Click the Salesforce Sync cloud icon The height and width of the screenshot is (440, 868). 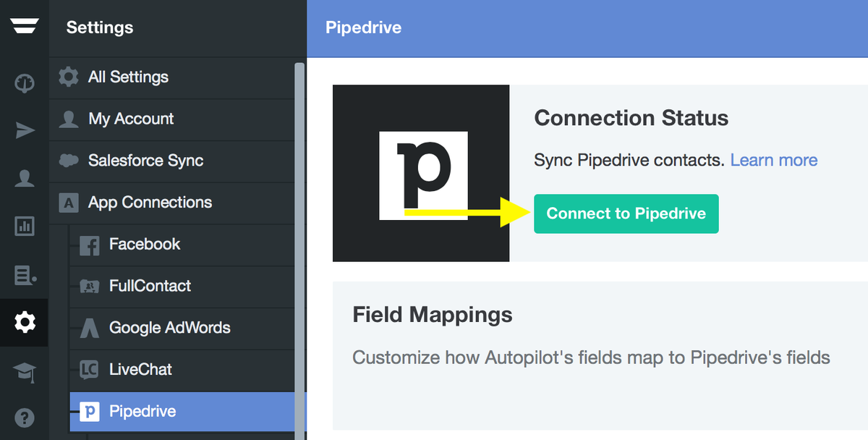click(69, 161)
